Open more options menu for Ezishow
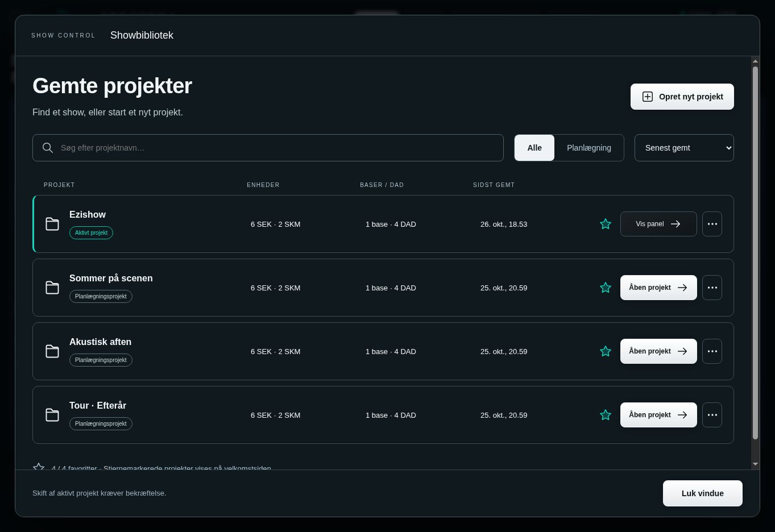This screenshot has width=775, height=532. [712, 224]
